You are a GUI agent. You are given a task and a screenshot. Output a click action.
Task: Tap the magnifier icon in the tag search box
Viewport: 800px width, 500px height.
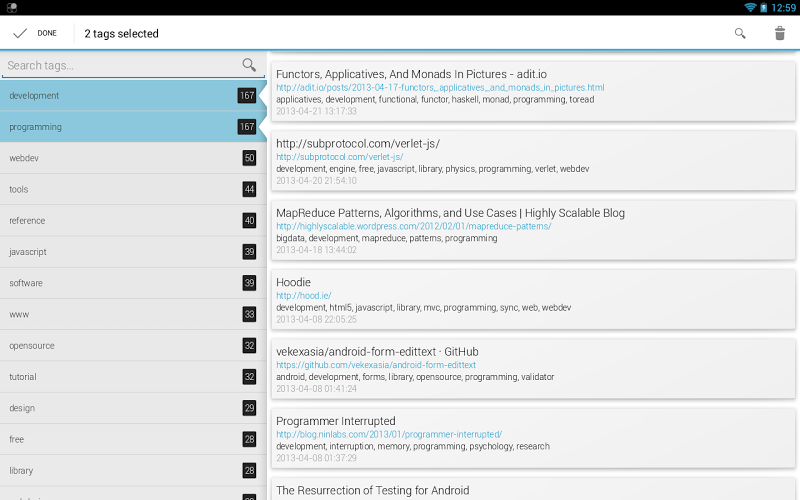point(249,65)
